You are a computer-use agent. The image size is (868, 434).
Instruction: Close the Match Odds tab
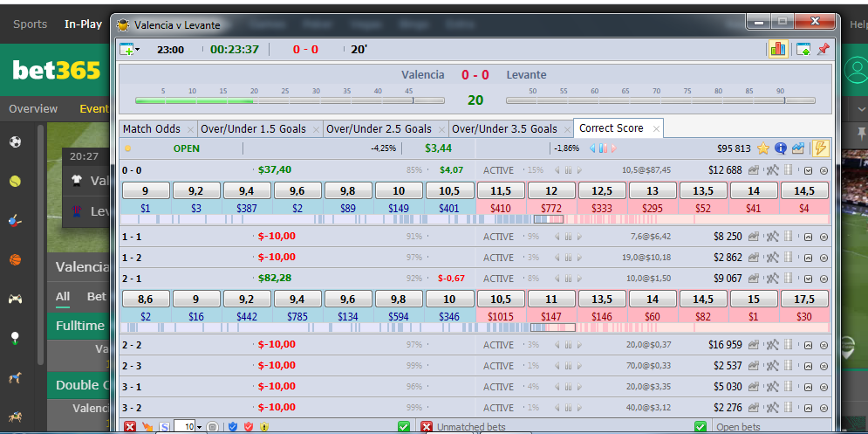tap(190, 130)
